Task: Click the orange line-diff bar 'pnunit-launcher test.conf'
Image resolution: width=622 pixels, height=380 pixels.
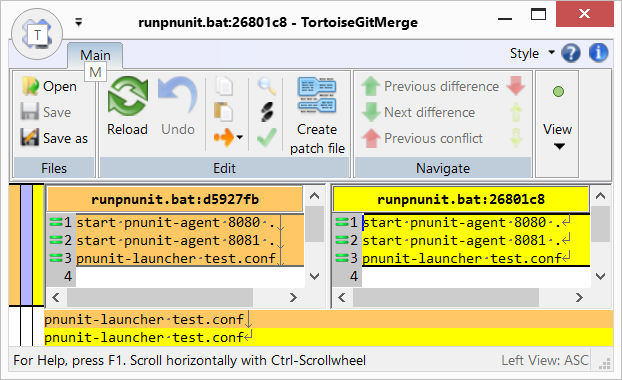Action: pos(328,319)
